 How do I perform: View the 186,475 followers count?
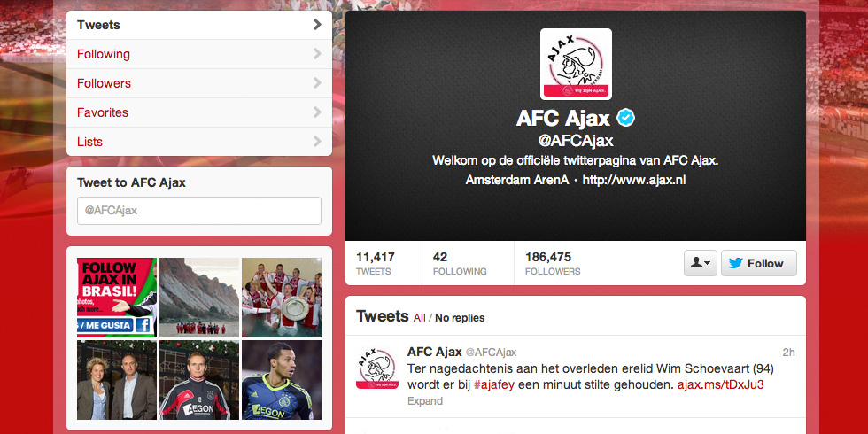(553, 264)
